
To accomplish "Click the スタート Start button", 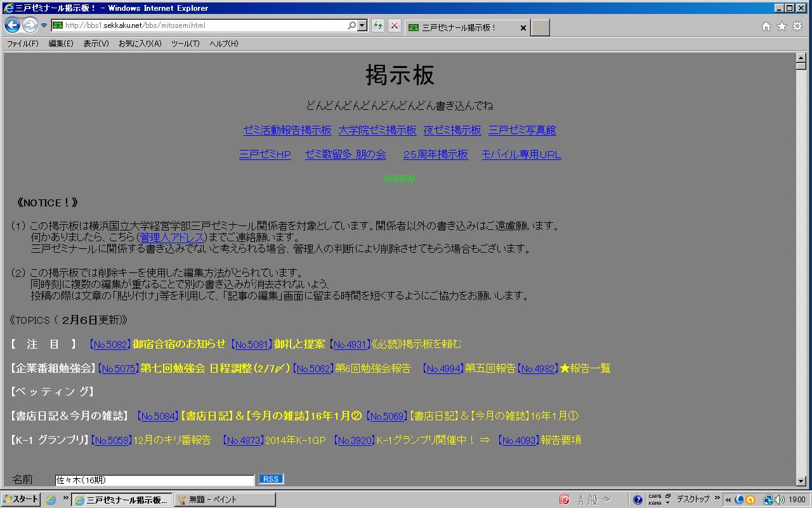I will pyautogui.click(x=21, y=500).
